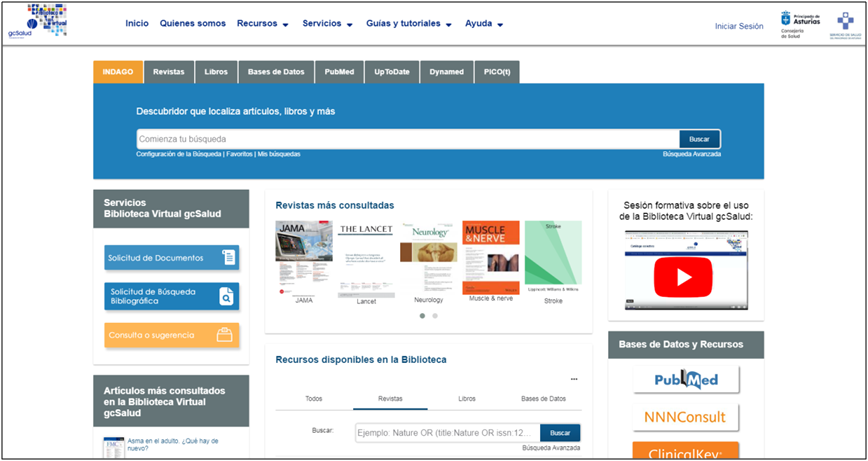Image resolution: width=868 pixels, height=461 pixels.
Task: Select the second carousel dot indicator
Action: tap(435, 316)
